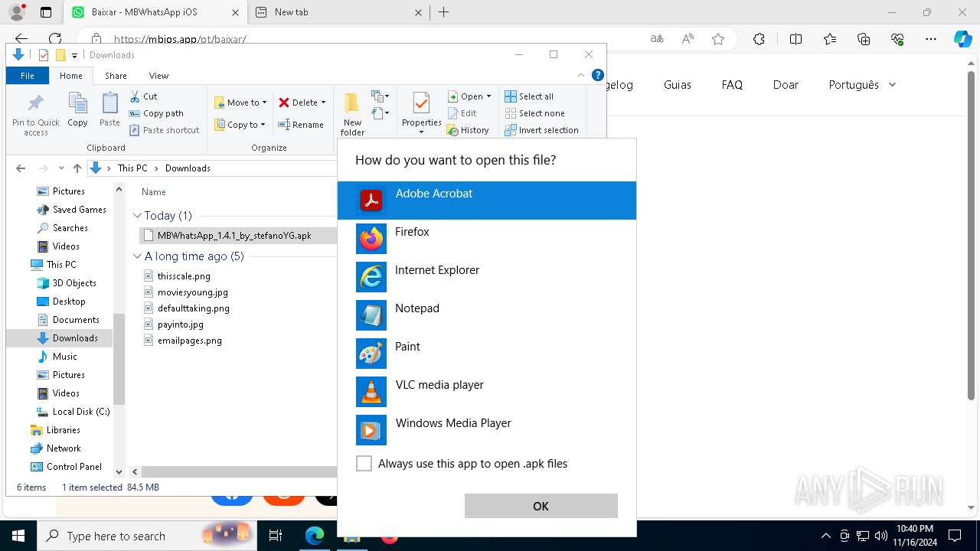980x551 pixels.
Task: Open Copilot icon in Edge toolbar
Action: 962,39
